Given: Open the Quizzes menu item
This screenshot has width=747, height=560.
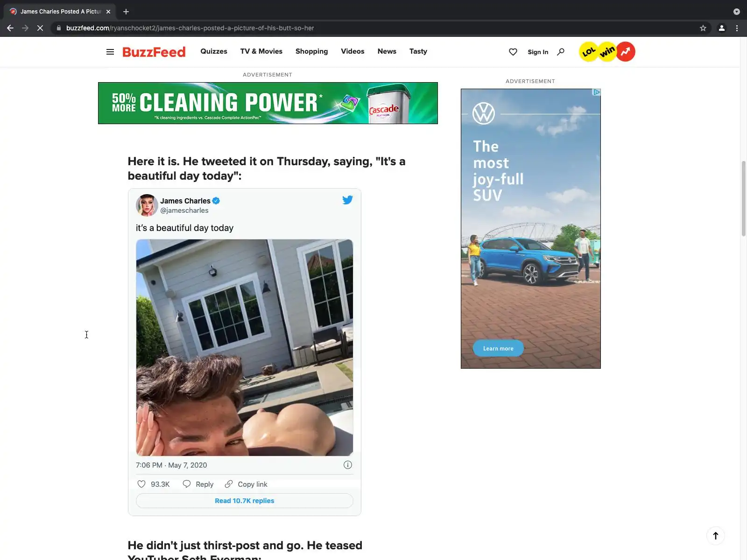Looking at the screenshot, I should coord(214,51).
